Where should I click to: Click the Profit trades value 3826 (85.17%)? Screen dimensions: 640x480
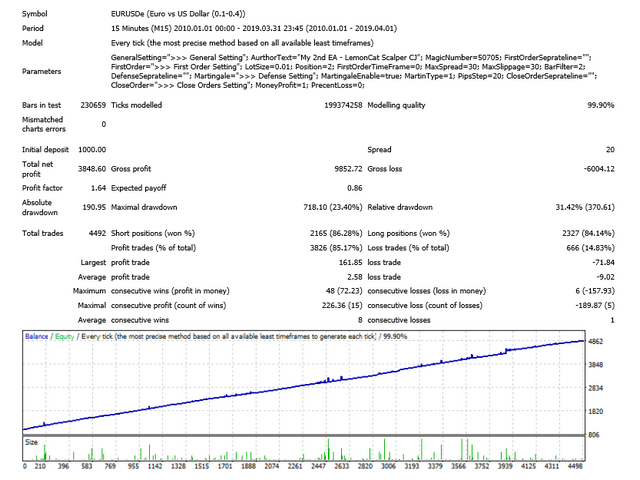336,248
